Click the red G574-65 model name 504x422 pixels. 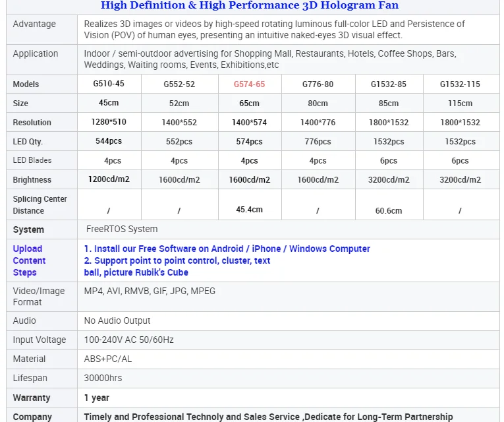249,84
